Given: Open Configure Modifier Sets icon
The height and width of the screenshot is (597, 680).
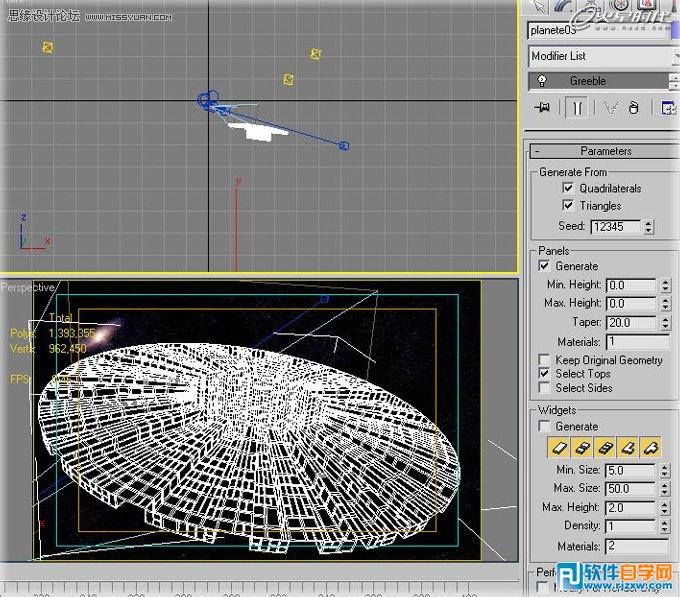Looking at the screenshot, I should [x=668, y=108].
